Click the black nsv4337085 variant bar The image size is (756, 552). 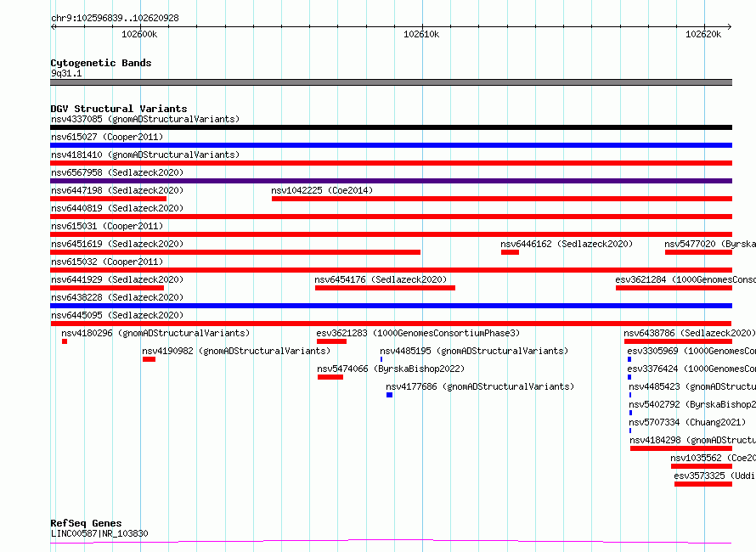(391, 127)
